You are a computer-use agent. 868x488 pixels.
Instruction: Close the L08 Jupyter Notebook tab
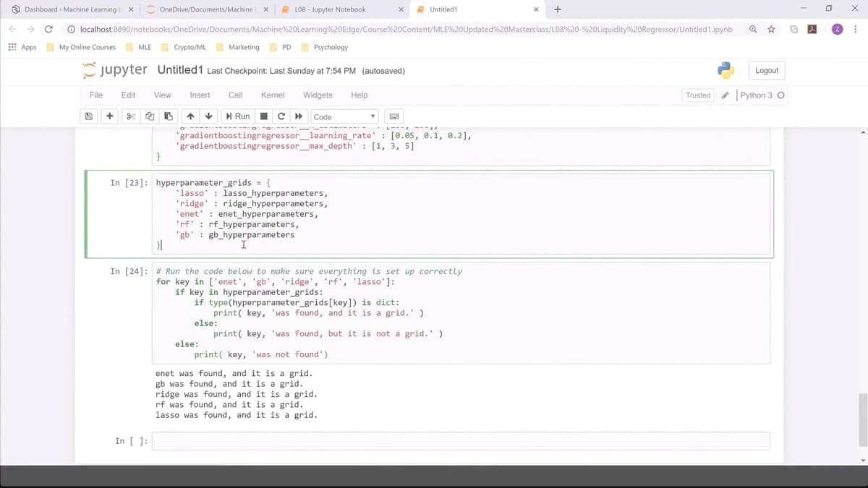point(401,9)
